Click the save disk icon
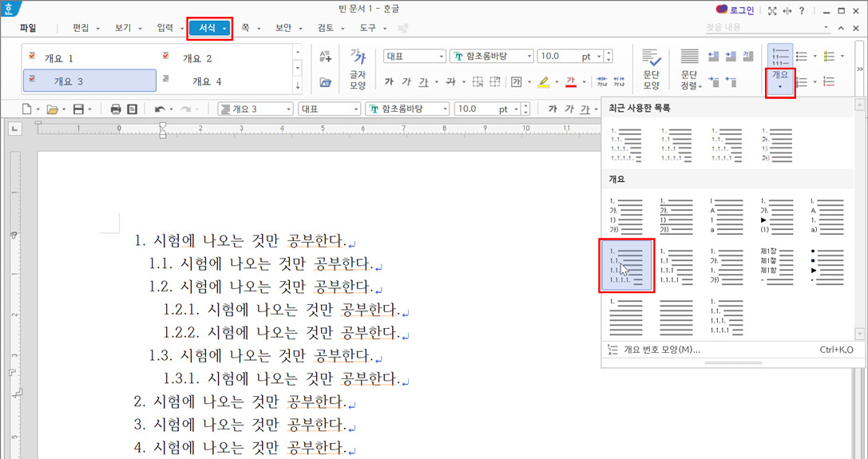Screen dimensions: 868x459 click(78, 109)
